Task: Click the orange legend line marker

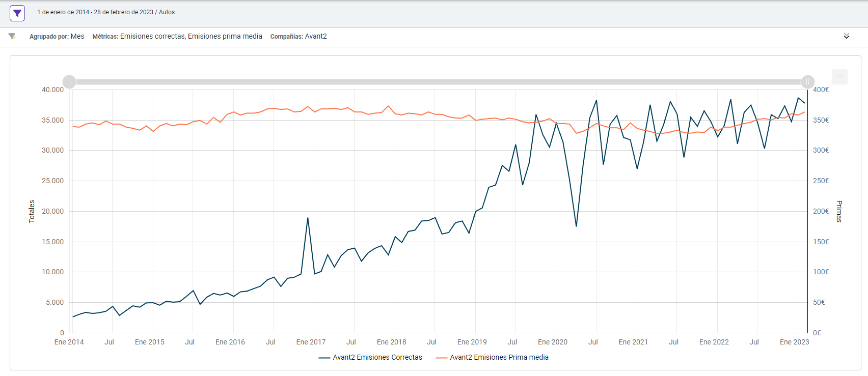Action: pyautogui.click(x=442, y=358)
